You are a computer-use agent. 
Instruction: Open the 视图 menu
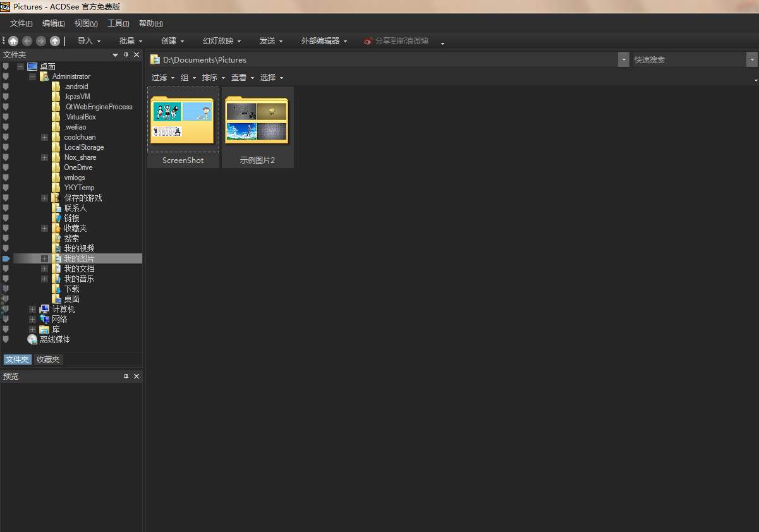coord(85,23)
